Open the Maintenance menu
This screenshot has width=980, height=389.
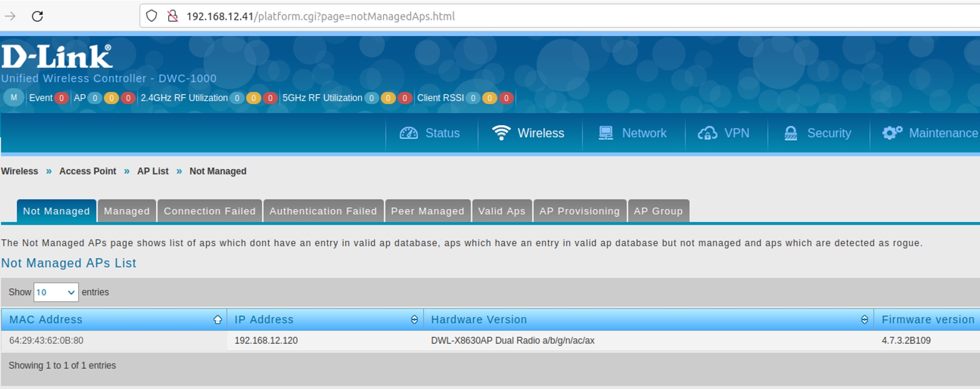click(930, 133)
